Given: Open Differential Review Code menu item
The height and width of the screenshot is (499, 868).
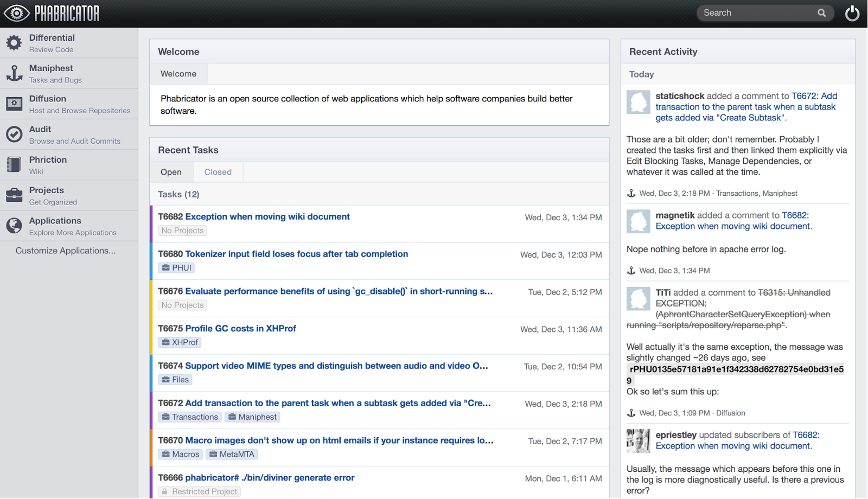Looking at the screenshot, I should pyautogui.click(x=69, y=43).
